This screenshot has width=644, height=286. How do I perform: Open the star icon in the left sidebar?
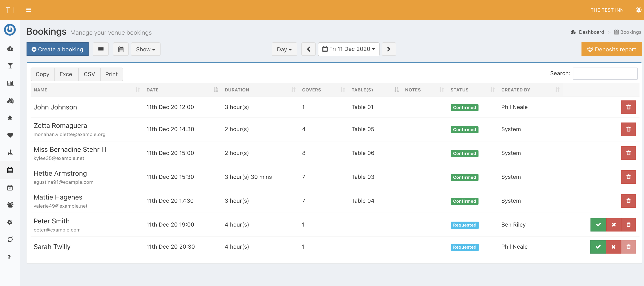click(10, 118)
